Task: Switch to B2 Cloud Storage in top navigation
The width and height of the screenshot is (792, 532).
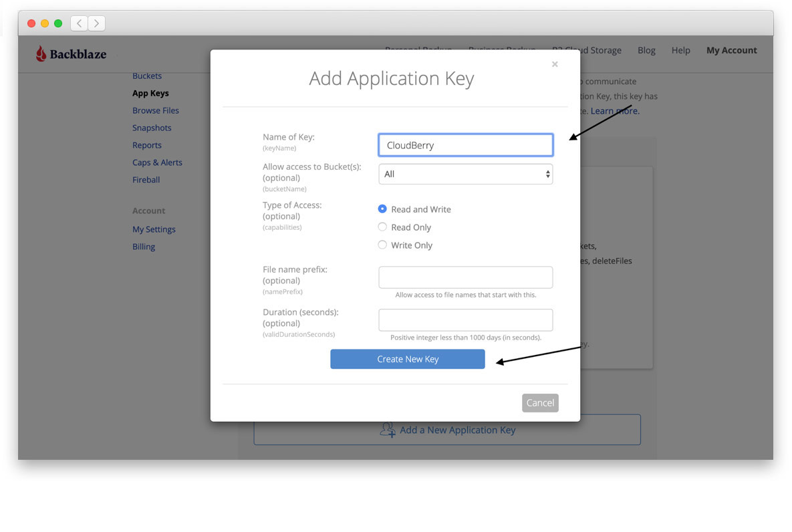Action: point(586,50)
